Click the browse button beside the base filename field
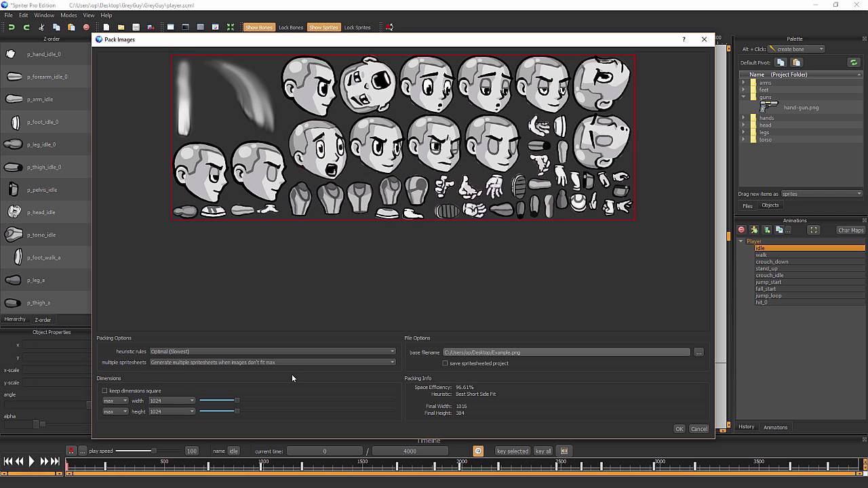This screenshot has height=488, width=868. coord(698,352)
